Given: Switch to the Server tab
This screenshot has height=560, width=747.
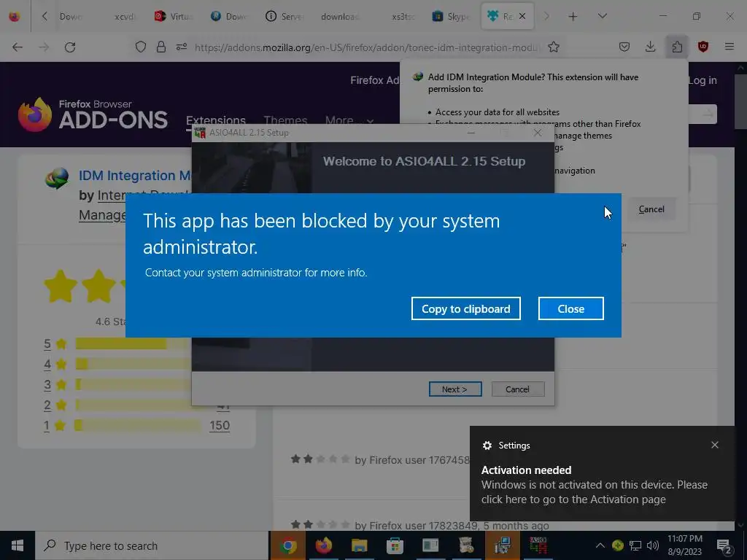Looking at the screenshot, I should (x=285, y=16).
